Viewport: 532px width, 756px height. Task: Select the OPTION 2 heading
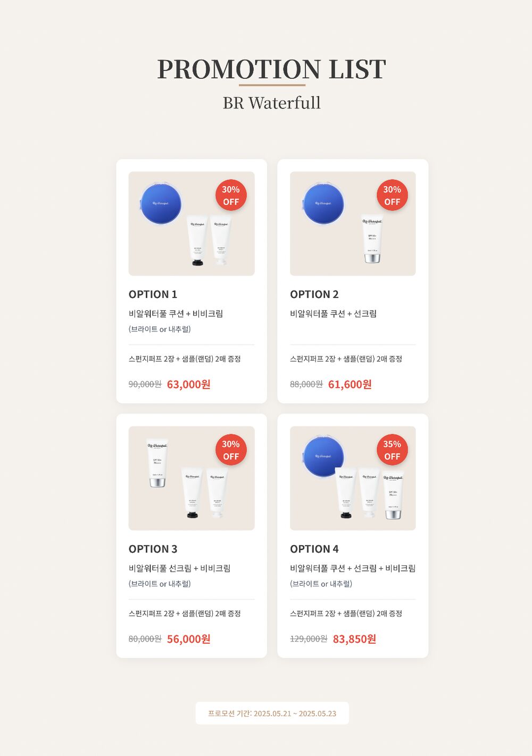click(314, 294)
